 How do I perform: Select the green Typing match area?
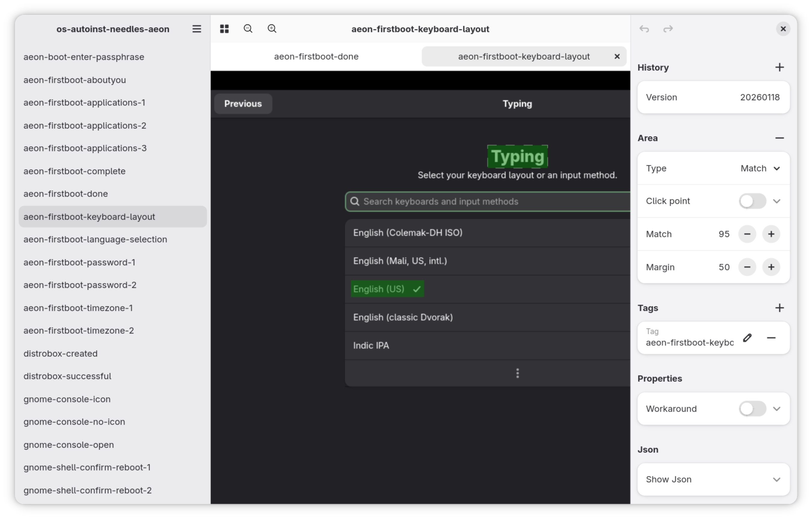[x=517, y=157]
